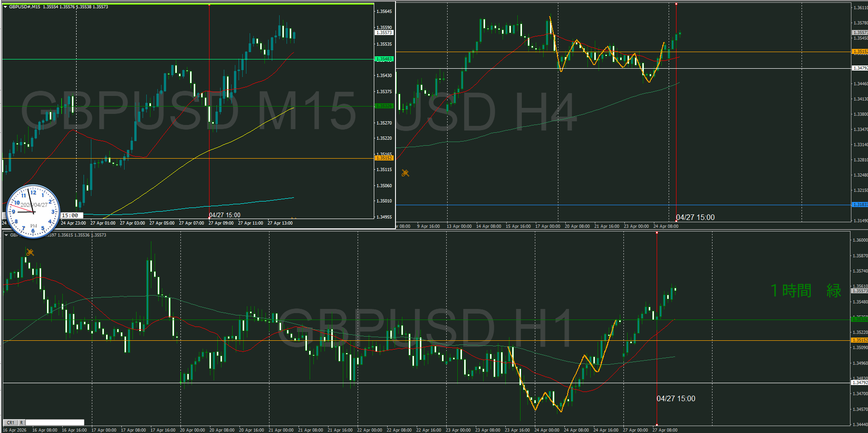Screen dimensions: 868x433
Task: Click the pencil icon in the H4 chart
Action: 405,173
